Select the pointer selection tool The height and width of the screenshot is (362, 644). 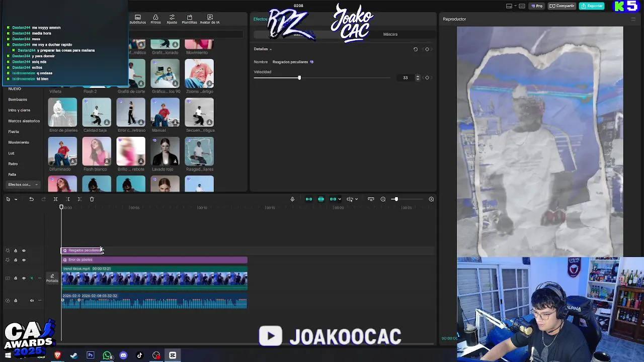[8, 199]
